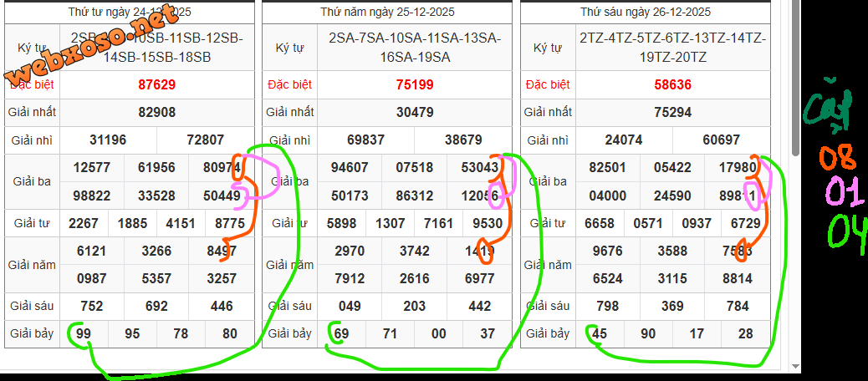This screenshot has height=381, width=868.
Task: Select the Thứ tư ngày 24-12-2025 header
Action: point(130,12)
